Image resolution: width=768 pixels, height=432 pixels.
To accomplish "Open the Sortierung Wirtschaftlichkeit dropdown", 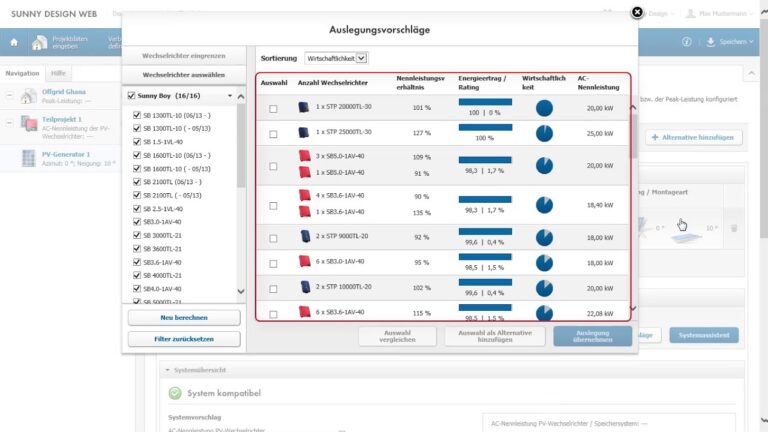I will (x=336, y=58).
